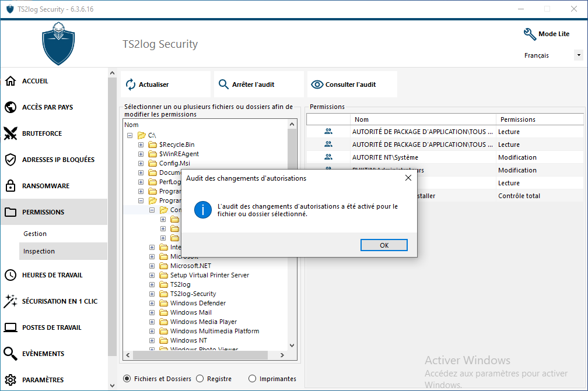Click the Actualiser button
This screenshot has height=391, width=588.
pos(166,84)
